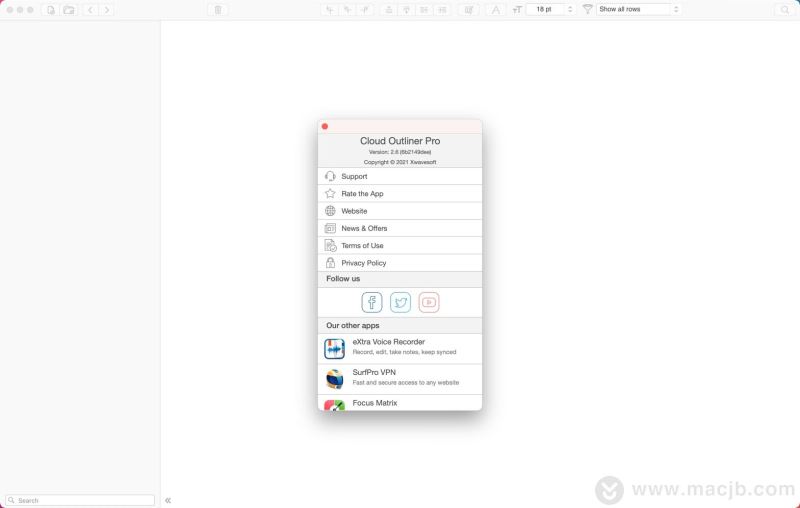Click the trash delete icon
The height and width of the screenshot is (508, 800).
pos(218,10)
